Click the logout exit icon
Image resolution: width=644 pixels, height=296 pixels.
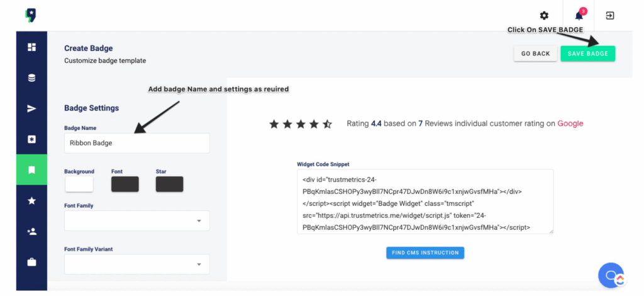point(610,16)
